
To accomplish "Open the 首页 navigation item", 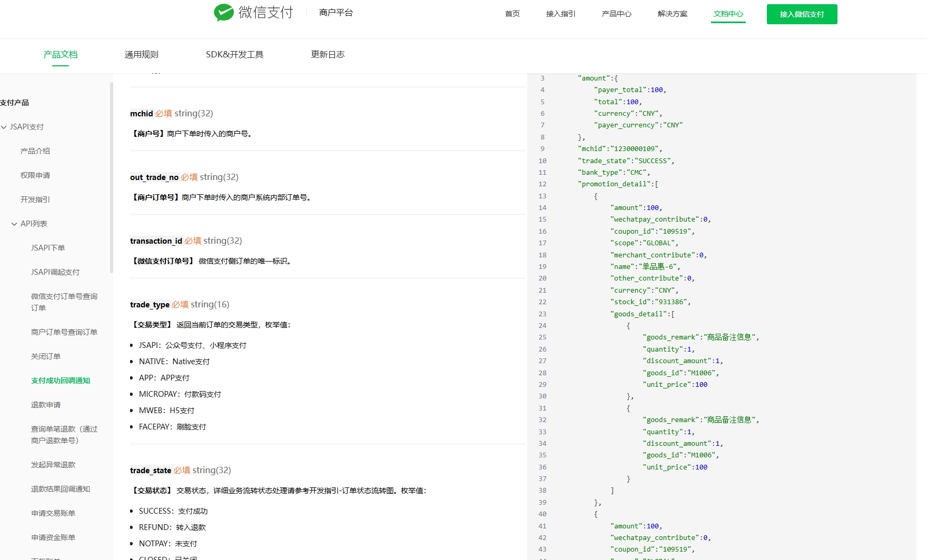I will [512, 14].
